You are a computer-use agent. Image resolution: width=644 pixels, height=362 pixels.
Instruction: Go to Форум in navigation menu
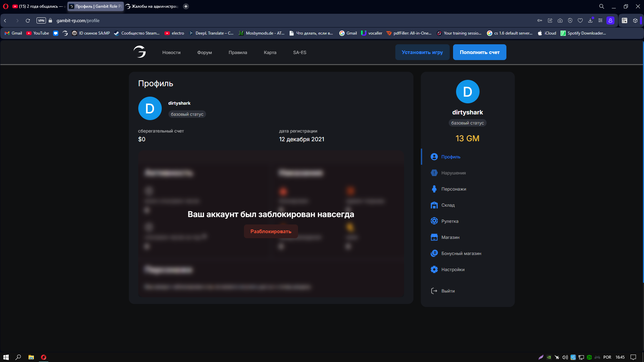(x=204, y=52)
